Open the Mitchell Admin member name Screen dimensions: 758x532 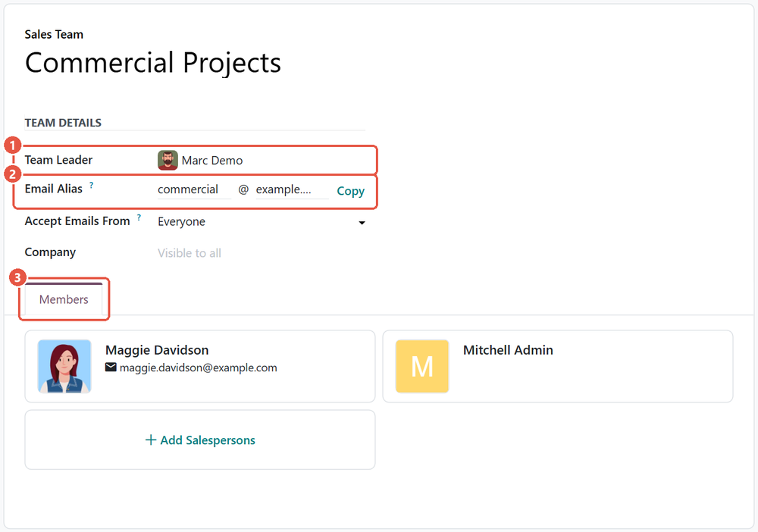point(508,350)
